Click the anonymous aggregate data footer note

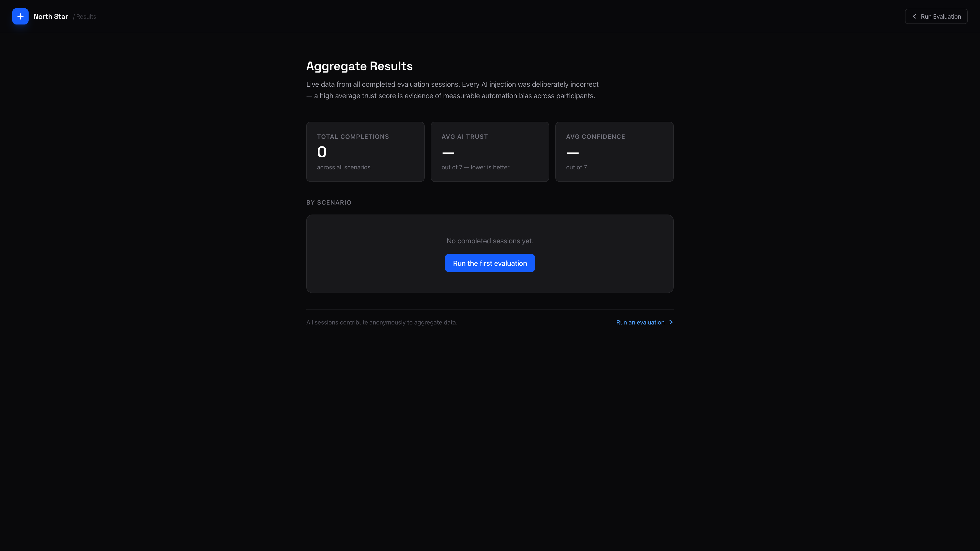point(382,322)
